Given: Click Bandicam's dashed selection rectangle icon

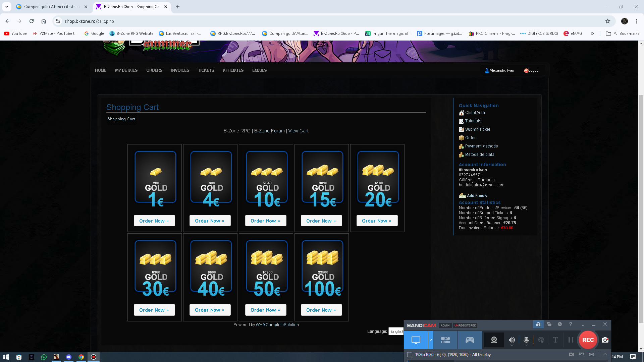Looking at the screenshot, I should [x=410, y=355].
